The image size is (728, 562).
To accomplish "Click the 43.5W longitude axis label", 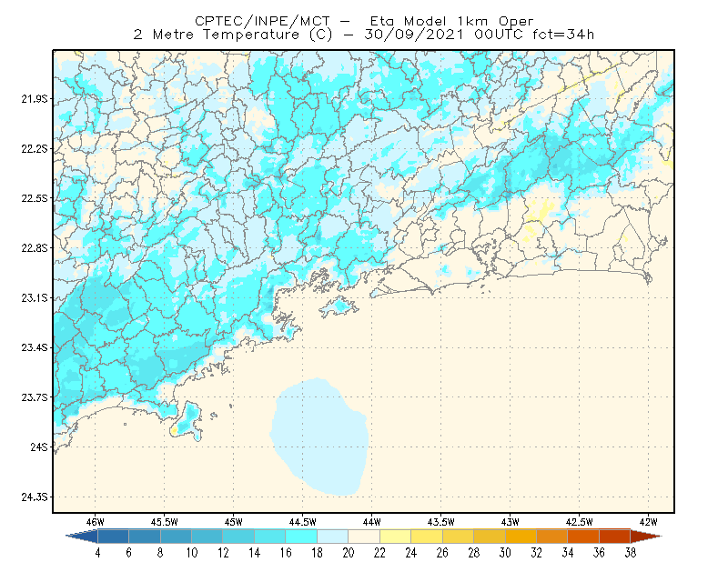I will 441,522.
